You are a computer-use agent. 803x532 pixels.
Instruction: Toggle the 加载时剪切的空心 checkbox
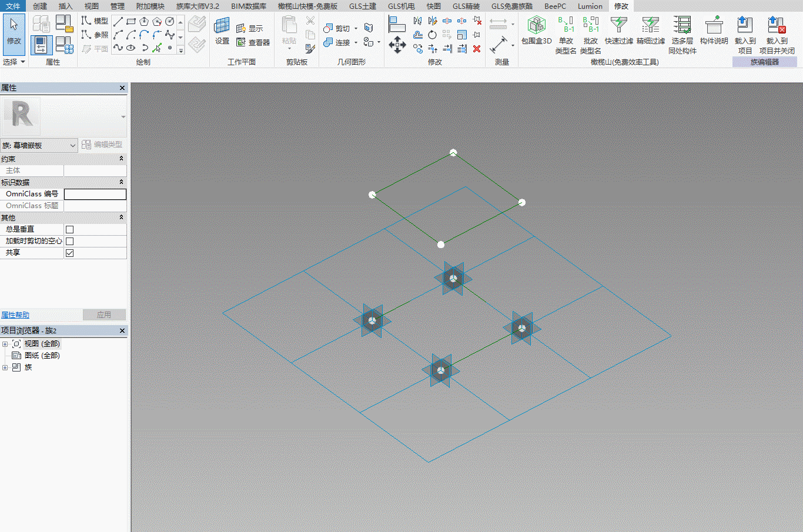(x=69, y=241)
